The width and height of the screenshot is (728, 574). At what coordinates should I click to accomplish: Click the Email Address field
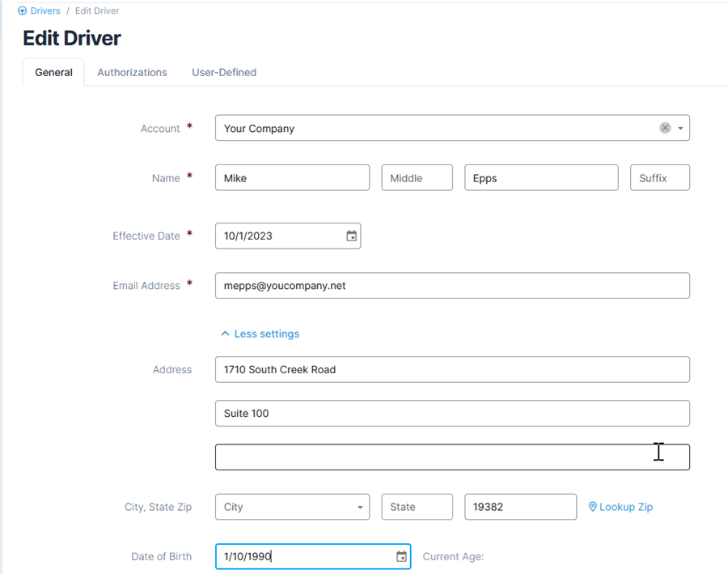[x=453, y=285]
